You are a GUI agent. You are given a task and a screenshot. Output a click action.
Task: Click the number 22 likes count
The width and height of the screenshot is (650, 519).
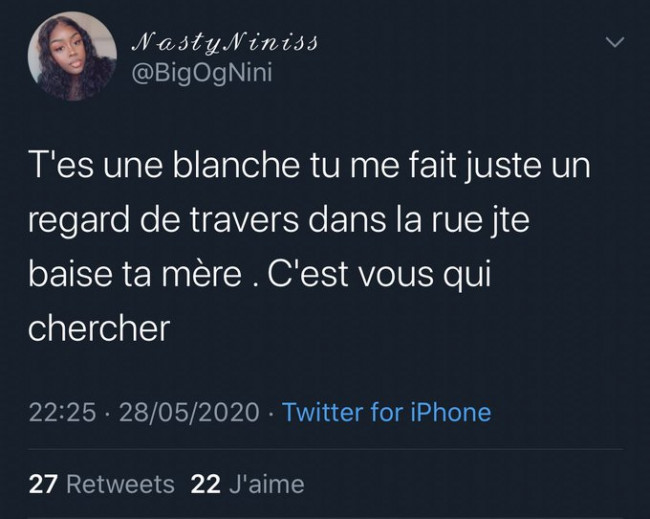tap(205, 484)
